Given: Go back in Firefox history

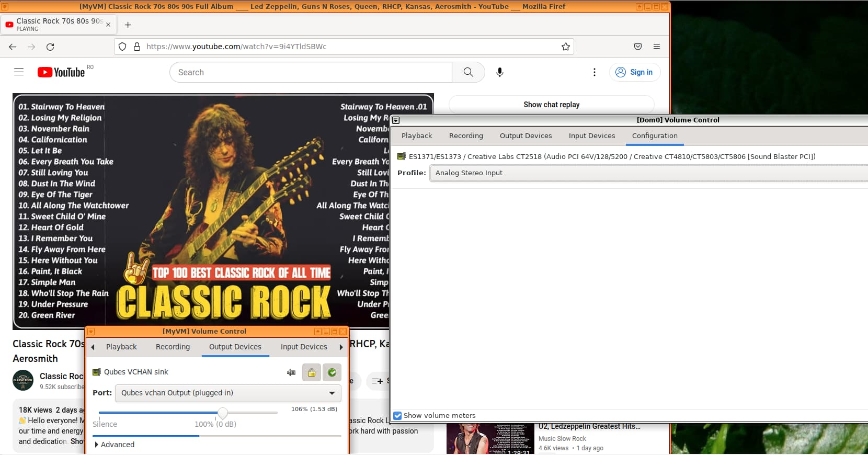Looking at the screenshot, I should tap(13, 47).
